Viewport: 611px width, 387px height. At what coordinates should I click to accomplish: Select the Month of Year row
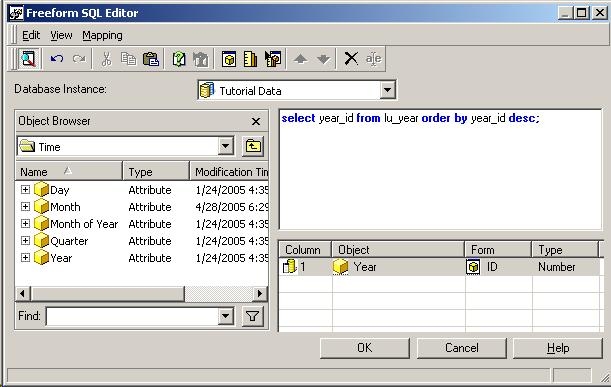pos(142,224)
